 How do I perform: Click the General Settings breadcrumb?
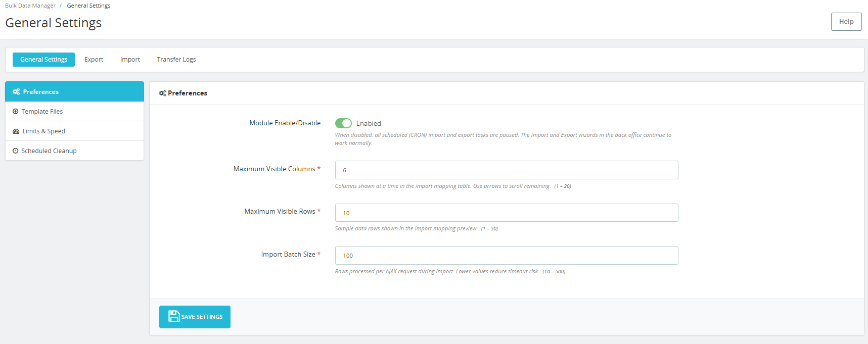coord(88,6)
